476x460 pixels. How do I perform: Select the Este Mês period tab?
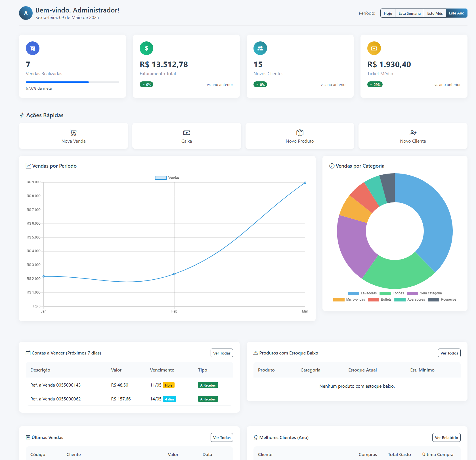[435, 13]
